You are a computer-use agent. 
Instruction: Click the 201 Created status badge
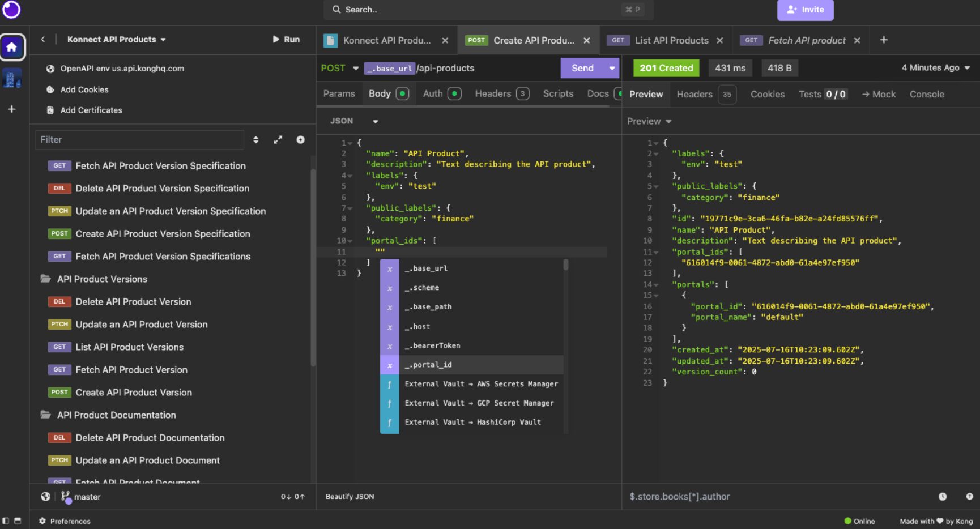[x=666, y=68]
